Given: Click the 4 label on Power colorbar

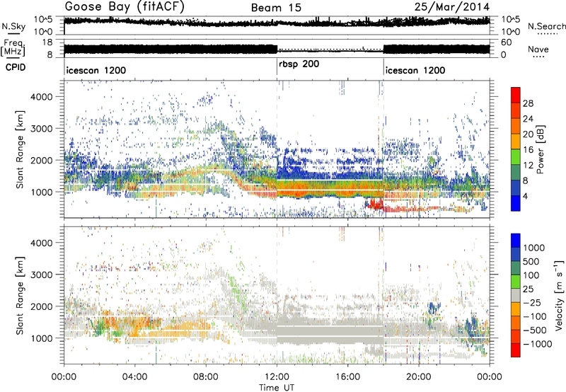Looking at the screenshot, I should (525, 197).
